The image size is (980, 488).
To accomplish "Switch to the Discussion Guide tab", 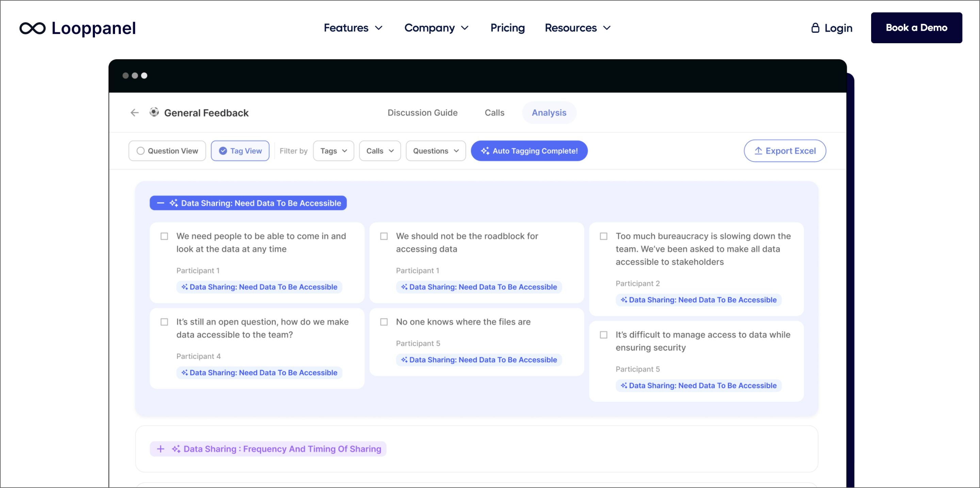I will 422,113.
